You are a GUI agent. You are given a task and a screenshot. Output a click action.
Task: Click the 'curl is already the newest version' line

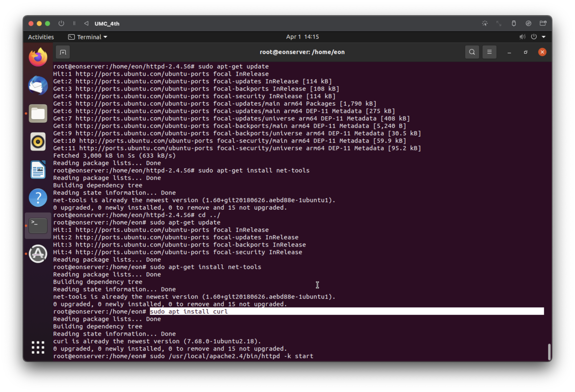tap(157, 341)
